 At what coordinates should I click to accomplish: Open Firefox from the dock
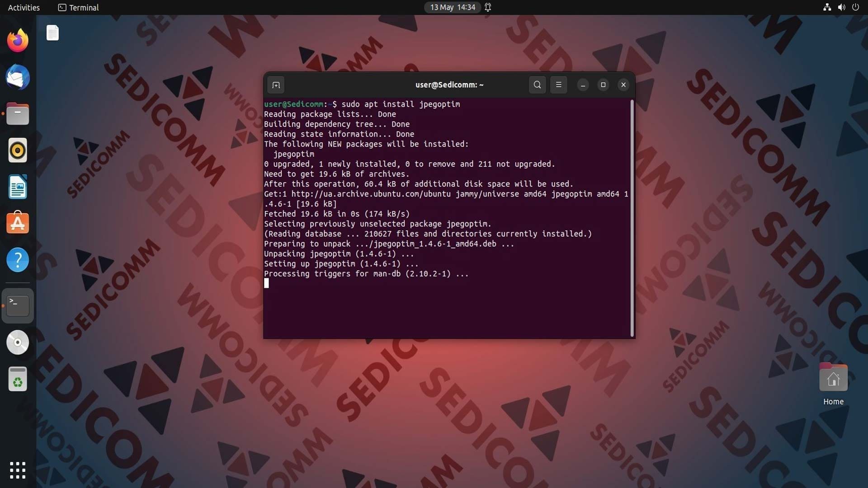18,41
